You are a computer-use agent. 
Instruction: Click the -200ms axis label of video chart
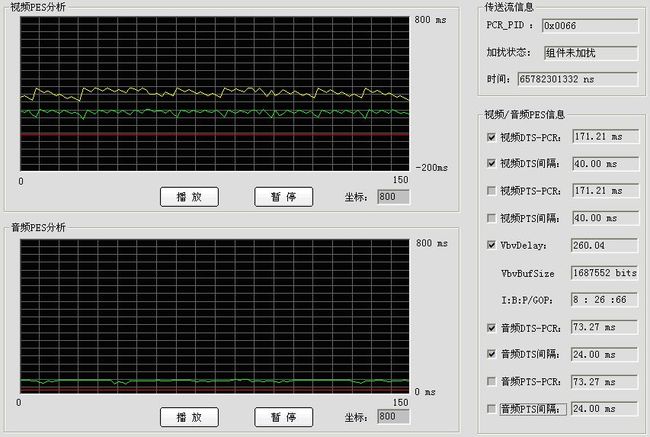tap(432, 168)
